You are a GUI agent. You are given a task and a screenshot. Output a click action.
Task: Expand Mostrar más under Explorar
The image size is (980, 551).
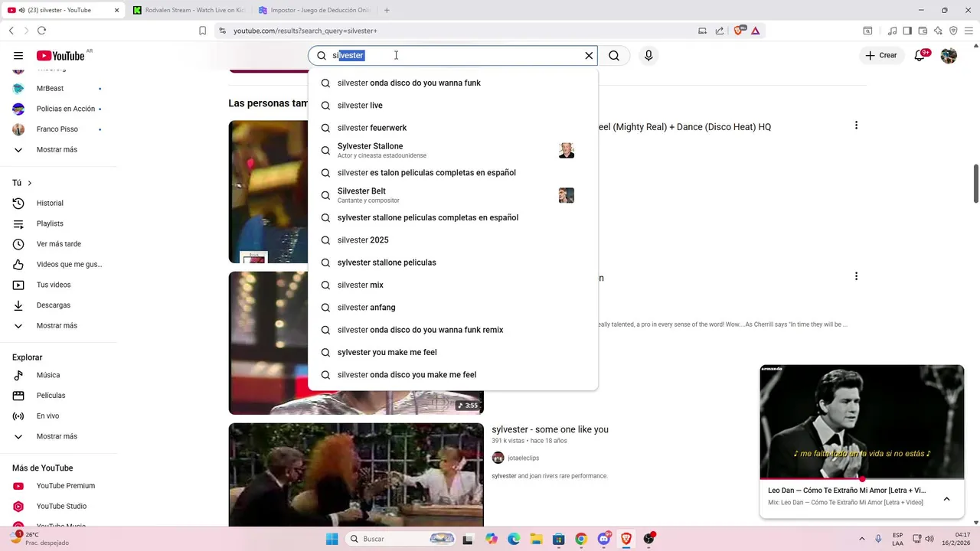(58, 436)
